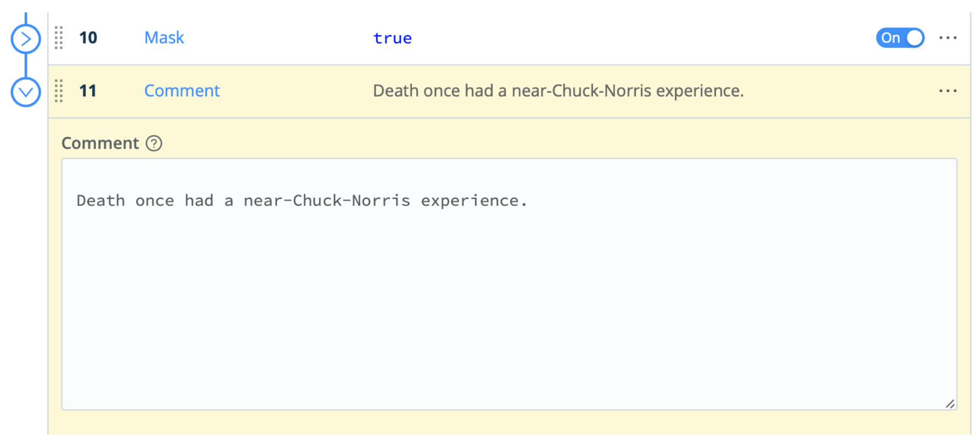Click the step number 11
This screenshot has width=980, height=446.
click(88, 91)
